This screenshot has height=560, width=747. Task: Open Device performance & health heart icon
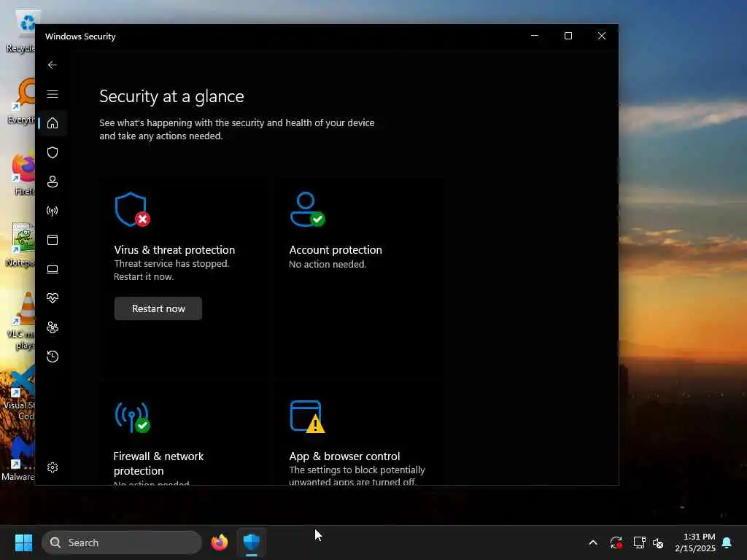point(53,298)
